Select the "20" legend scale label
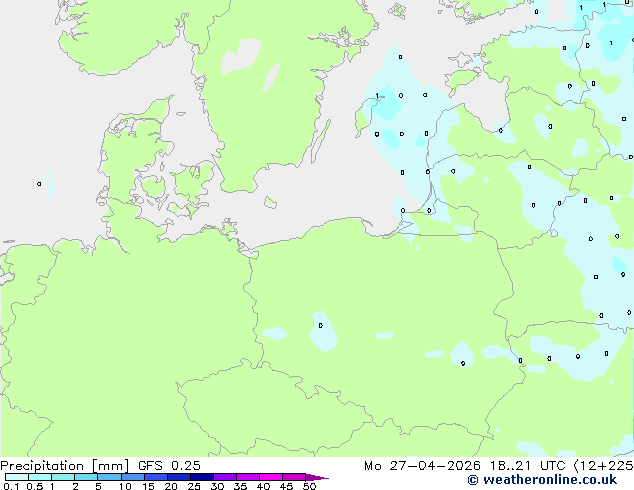634x490 pixels. click(x=171, y=486)
